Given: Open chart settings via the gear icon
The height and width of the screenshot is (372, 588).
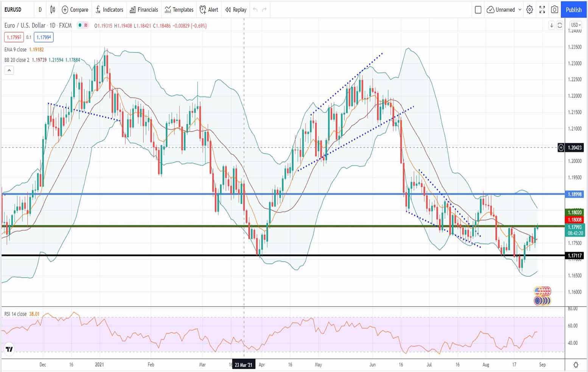Looking at the screenshot, I should (x=530, y=9).
